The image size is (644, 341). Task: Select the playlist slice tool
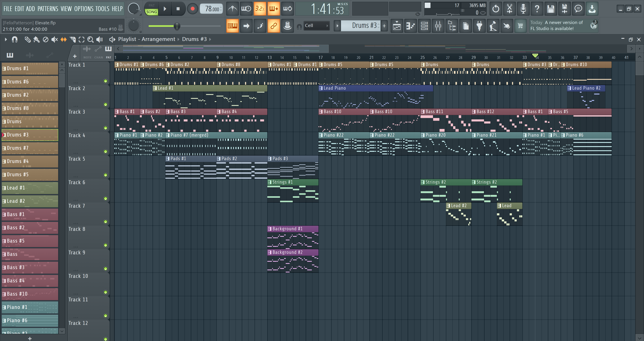tap(72, 39)
